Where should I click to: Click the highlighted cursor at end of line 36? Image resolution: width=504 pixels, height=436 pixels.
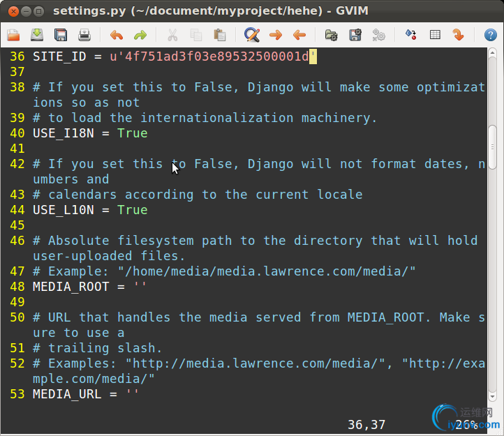click(313, 57)
